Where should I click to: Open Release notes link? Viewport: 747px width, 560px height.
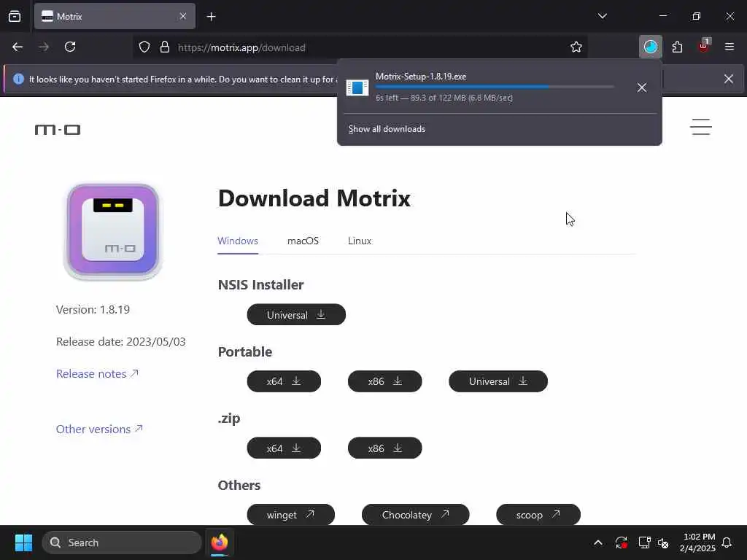click(97, 374)
